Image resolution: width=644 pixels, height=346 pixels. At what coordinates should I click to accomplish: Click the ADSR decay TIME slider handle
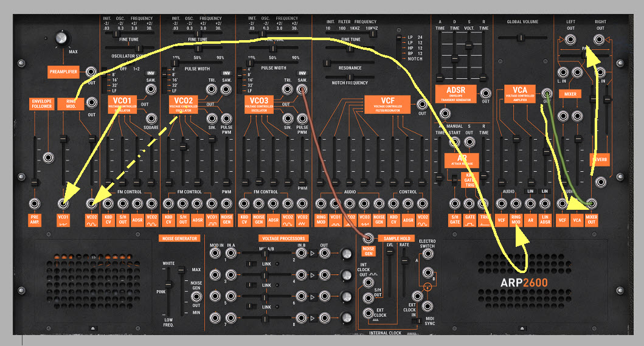click(454, 60)
